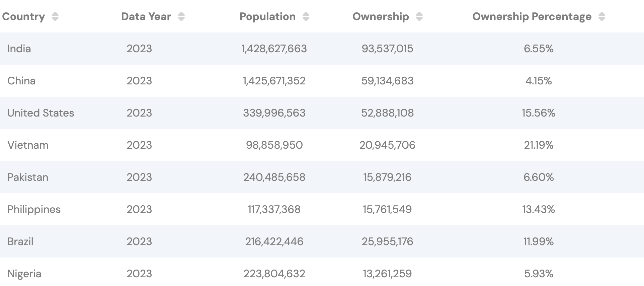Select the United States row
The height and width of the screenshot is (286, 644).
[41, 113]
